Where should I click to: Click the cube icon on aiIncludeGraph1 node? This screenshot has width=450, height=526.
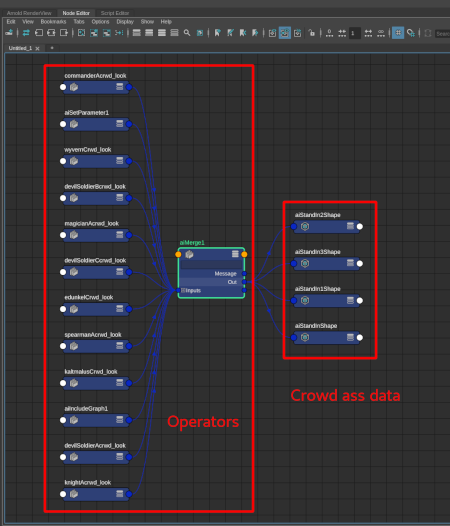[x=74, y=420]
